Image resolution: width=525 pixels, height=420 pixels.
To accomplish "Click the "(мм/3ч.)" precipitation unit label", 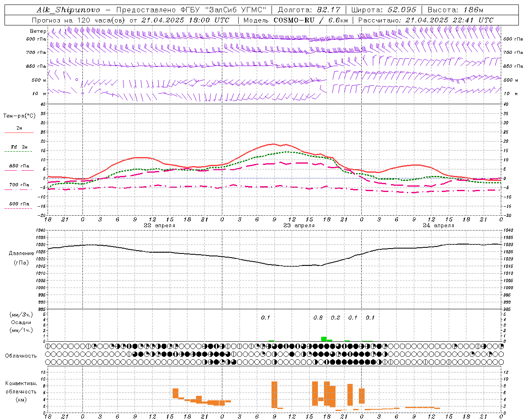I will point(21,315).
